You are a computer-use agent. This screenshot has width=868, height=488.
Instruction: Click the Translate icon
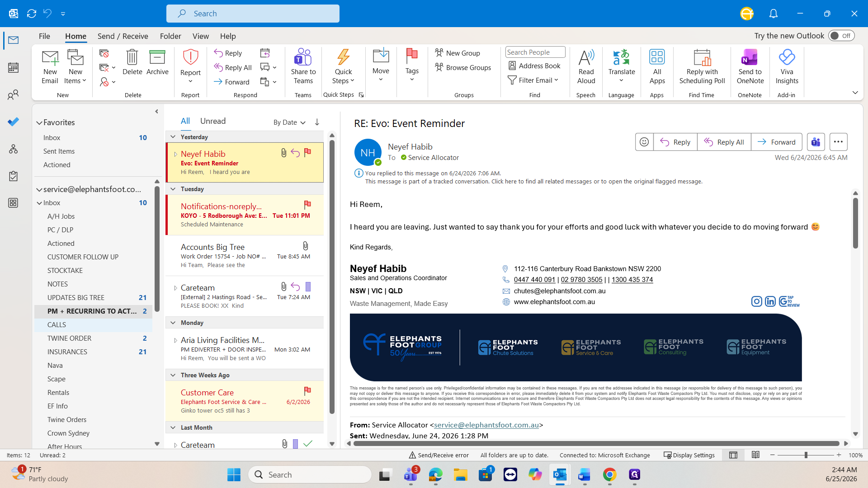click(x=621, y=57)
